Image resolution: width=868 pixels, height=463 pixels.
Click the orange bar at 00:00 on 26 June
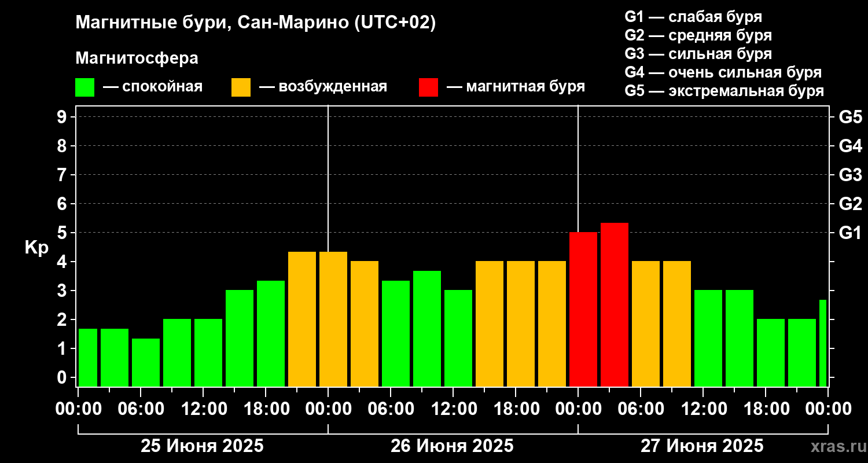(333, 319)
